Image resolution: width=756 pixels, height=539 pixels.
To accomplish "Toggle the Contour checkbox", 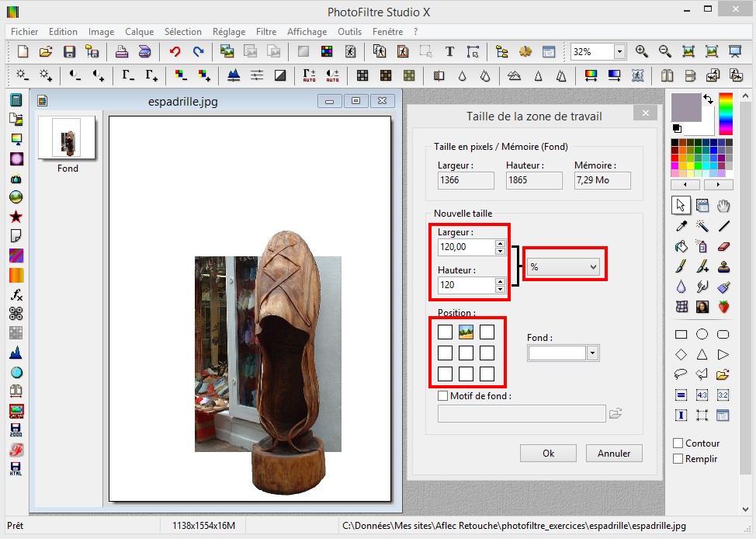I will [x=678, y=443].
